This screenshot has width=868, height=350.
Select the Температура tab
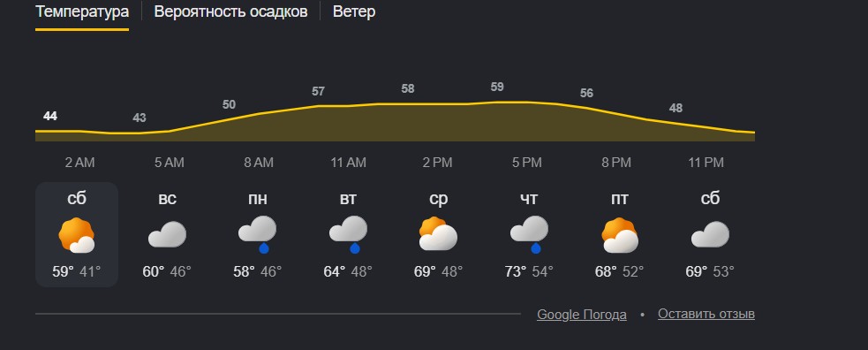click(82, 11)
